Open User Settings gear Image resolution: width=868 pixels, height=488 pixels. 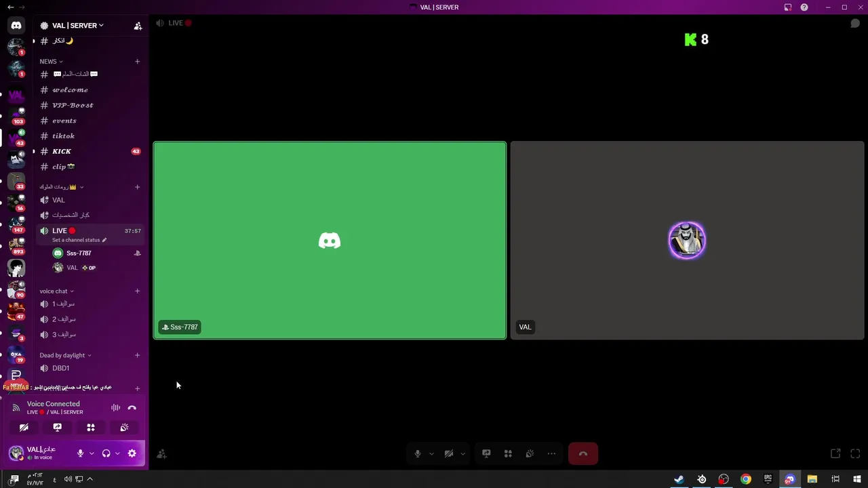coord(132,453)
